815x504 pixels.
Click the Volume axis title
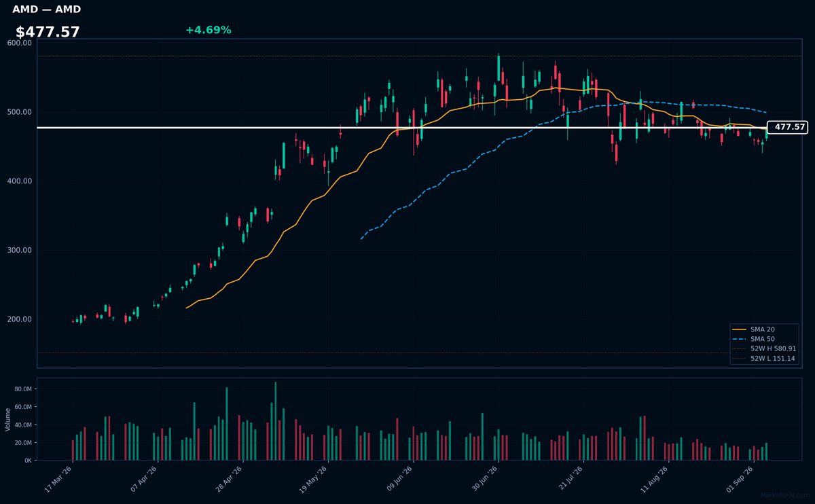8,419
